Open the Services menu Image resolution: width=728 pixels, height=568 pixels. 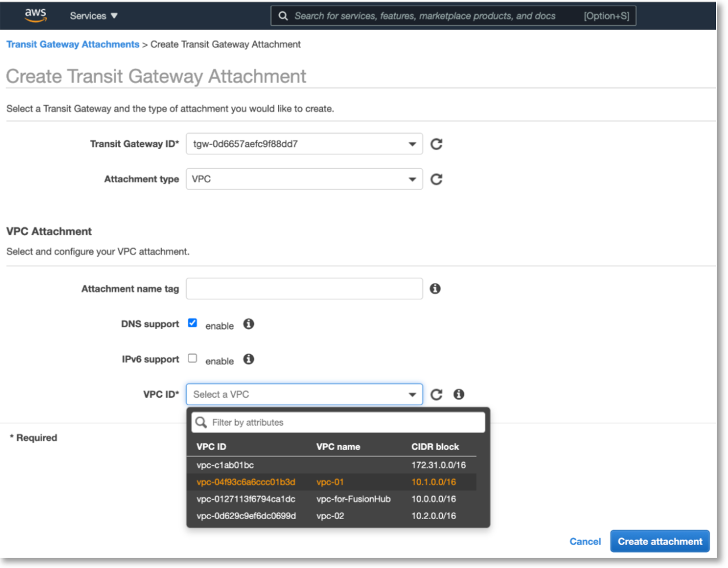pos(93,16)
